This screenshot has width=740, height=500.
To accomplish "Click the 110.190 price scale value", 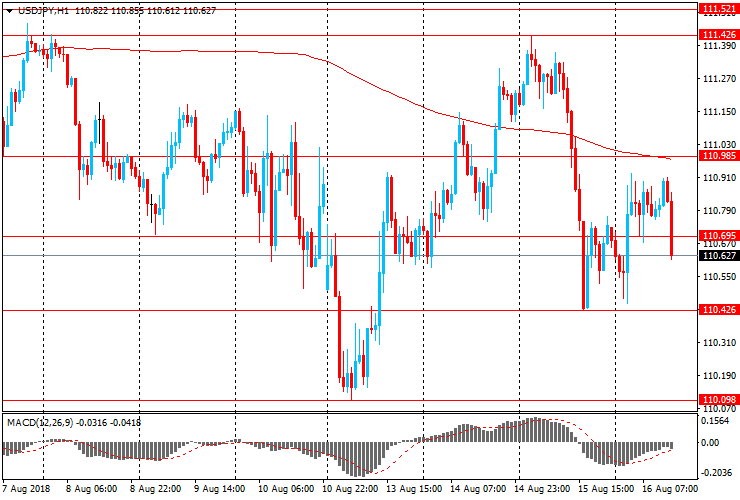I will (719, 375).
